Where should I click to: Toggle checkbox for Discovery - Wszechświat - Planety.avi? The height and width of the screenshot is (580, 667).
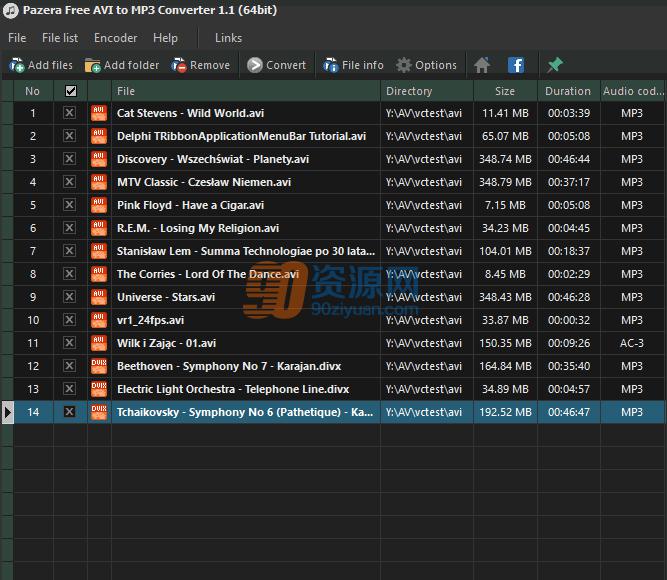pyautogui.click(x=69, y=159)
